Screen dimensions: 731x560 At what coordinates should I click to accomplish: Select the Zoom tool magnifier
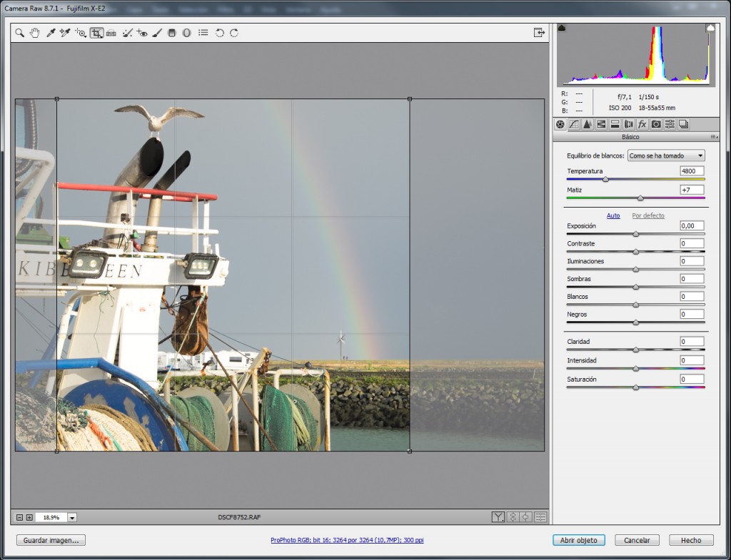coord(19,33)
